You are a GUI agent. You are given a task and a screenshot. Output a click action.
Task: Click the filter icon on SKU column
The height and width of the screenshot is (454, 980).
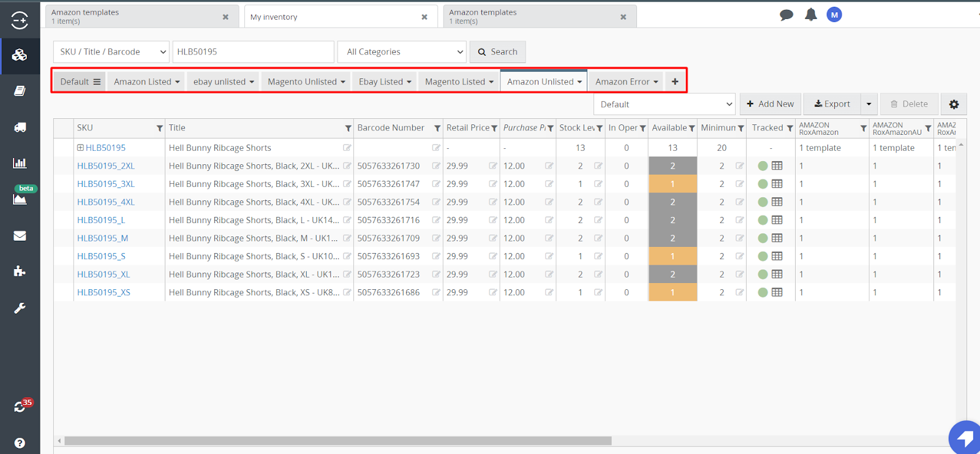point(160,128)
